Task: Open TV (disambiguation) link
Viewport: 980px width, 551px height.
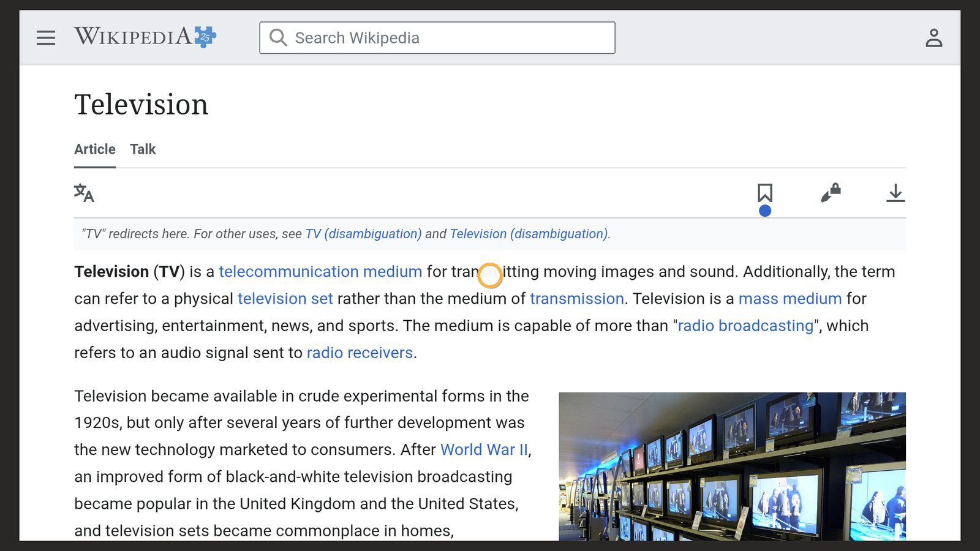Action: tap(363, 234)
